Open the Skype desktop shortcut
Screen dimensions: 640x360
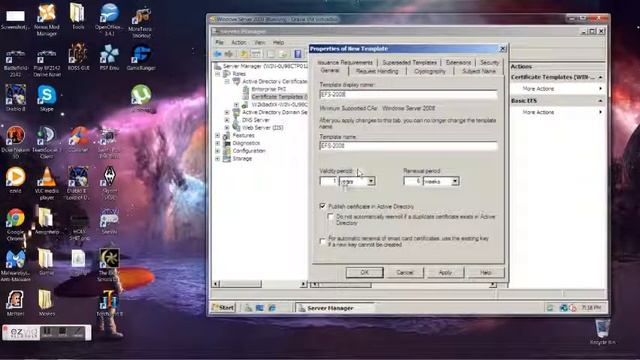coord(47,98)
